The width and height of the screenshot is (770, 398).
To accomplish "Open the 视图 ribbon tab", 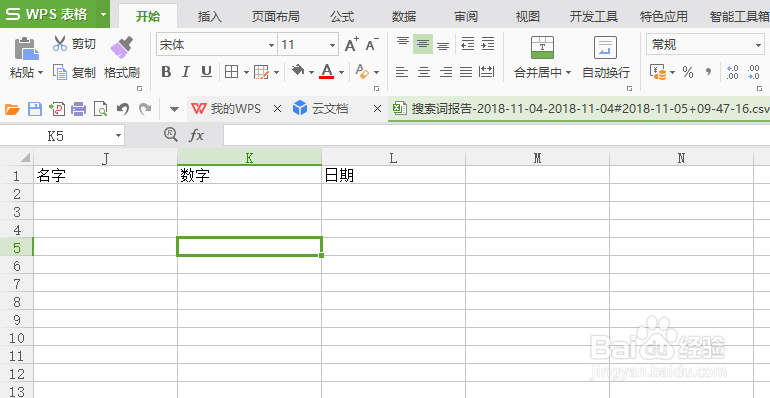I will coord(528,16).
